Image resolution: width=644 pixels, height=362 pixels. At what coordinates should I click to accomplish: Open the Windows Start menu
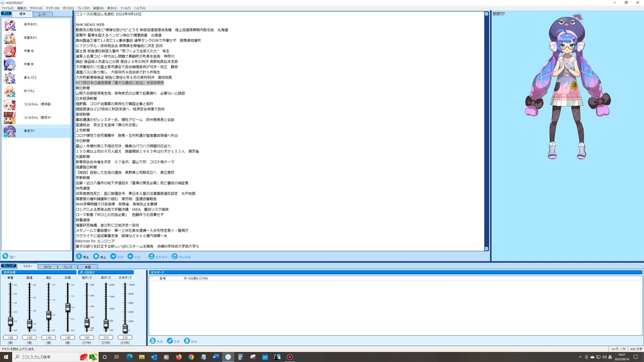(x=6, y=357)
